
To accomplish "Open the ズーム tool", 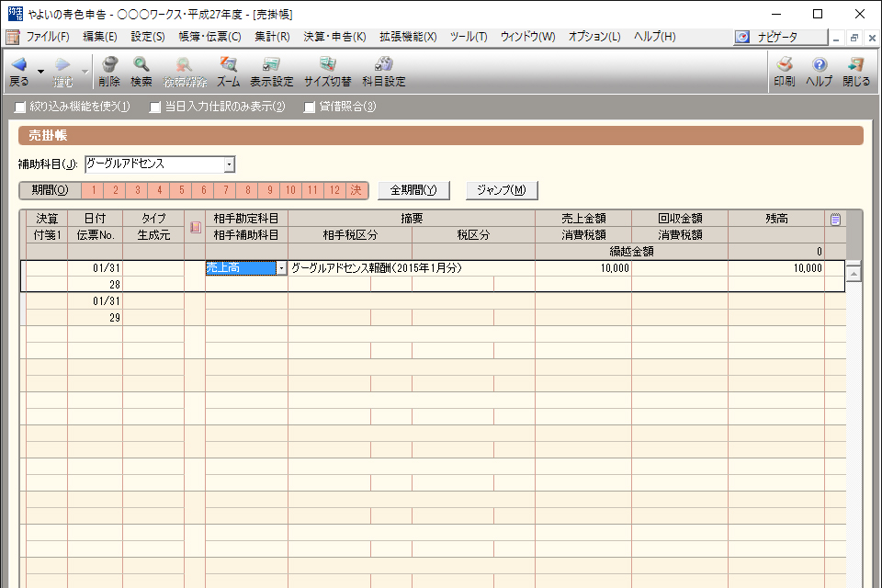I will coord(229,64).
